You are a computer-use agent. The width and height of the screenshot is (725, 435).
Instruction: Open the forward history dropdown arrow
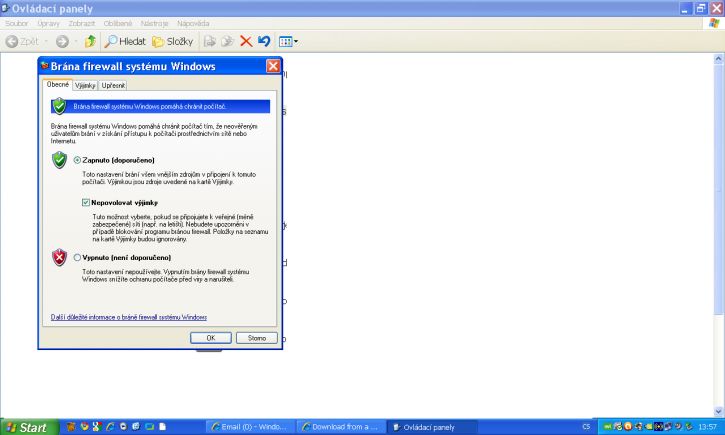click(x=75, y=42)
